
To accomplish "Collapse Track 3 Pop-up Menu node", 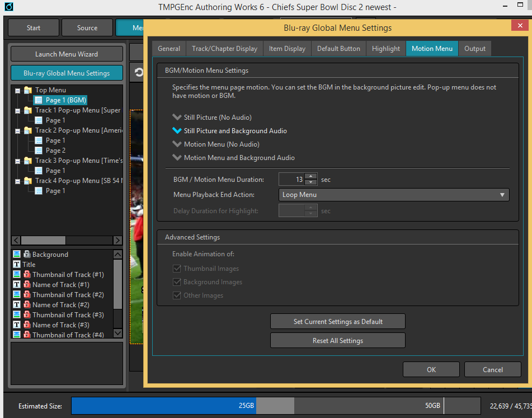I will pos(18,161).
